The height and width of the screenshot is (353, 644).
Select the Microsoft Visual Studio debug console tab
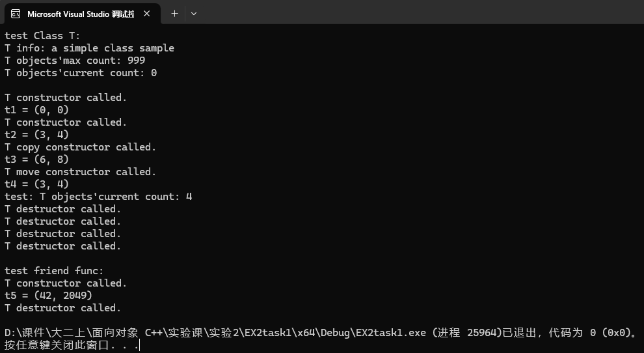tap(82, 14)
